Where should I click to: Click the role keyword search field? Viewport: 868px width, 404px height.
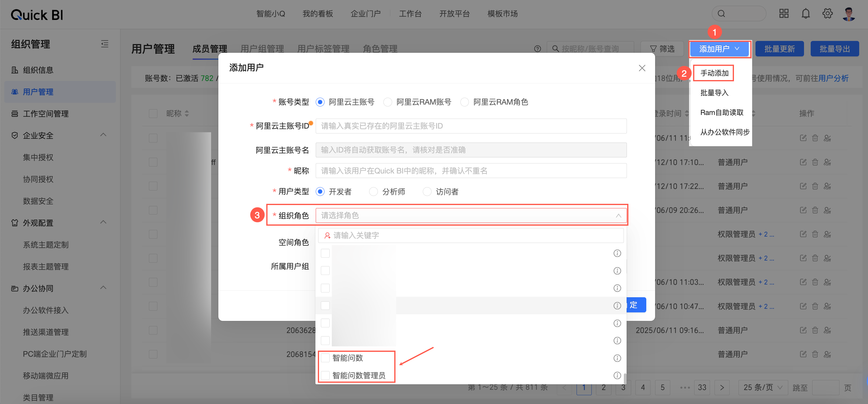(x=471, y=236)
